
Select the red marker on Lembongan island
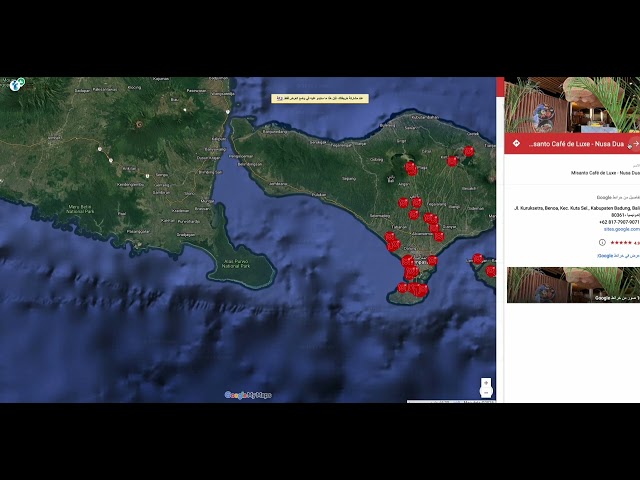pos(478,258)
